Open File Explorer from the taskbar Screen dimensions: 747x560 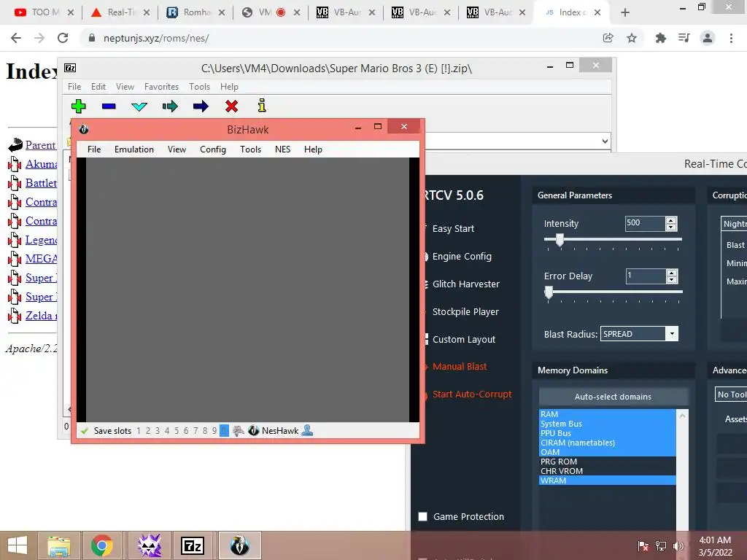tap(59, 545)
